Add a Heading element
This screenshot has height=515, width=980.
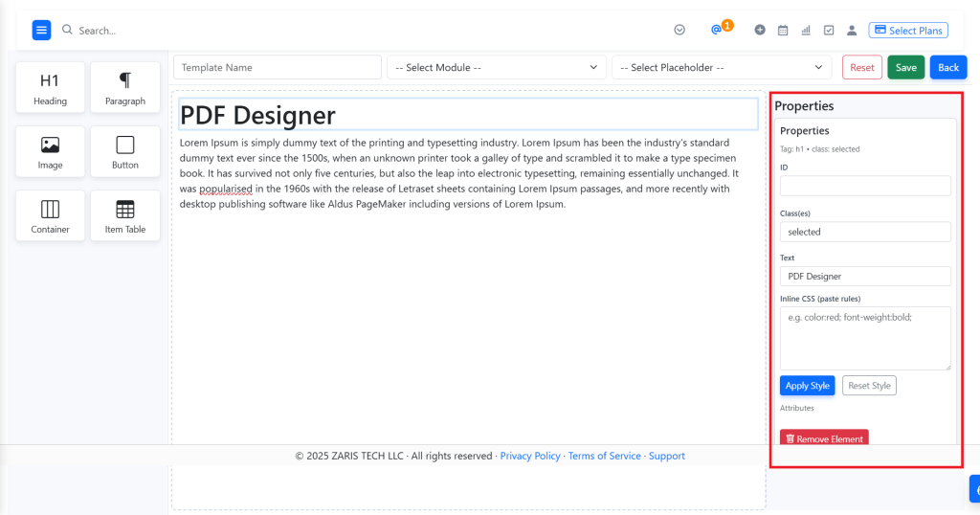(50, 87)
